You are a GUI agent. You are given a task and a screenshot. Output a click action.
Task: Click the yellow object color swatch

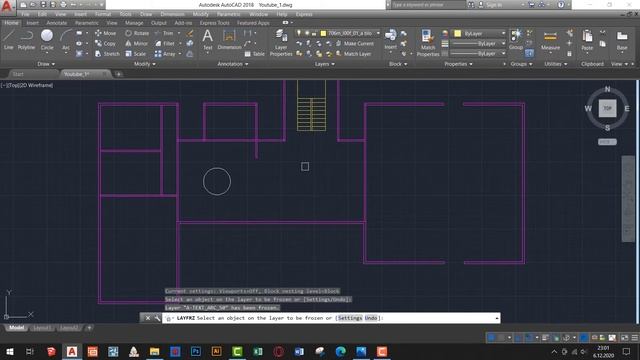coord(457,33)
